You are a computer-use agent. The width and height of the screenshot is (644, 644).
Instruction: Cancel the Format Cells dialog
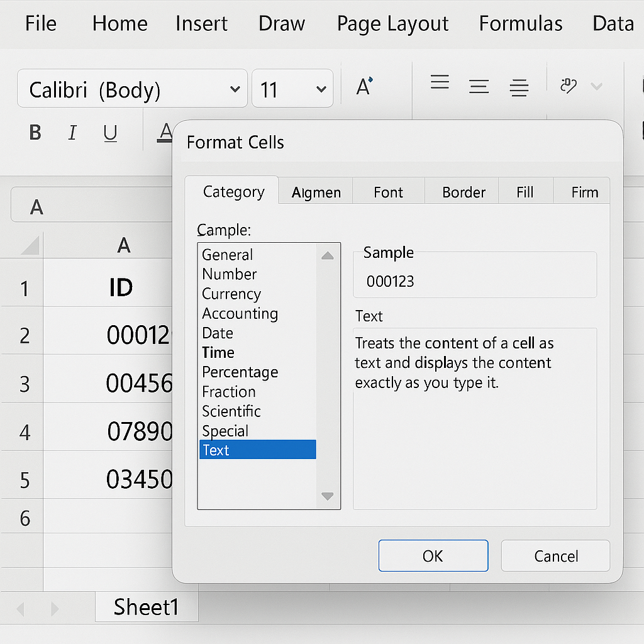click(x=555, y=556)
